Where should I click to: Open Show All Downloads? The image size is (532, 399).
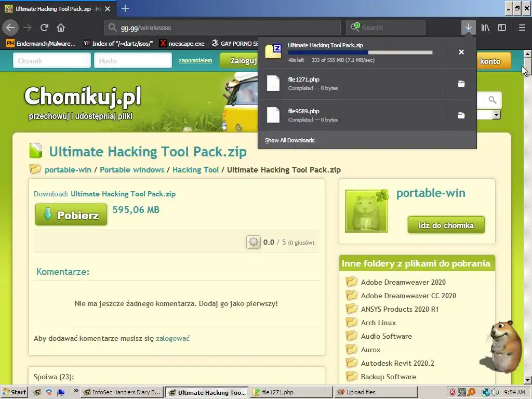click(290, 140)
